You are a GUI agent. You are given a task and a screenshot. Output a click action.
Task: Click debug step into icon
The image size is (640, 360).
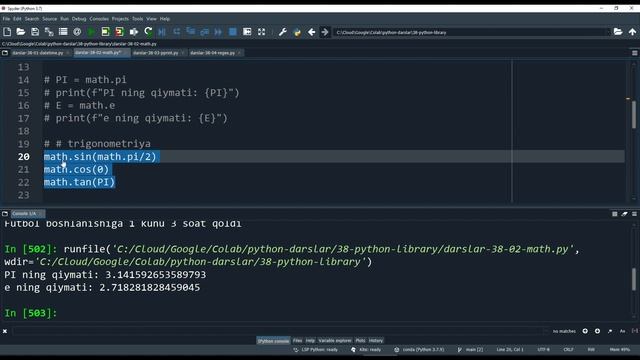190,32
